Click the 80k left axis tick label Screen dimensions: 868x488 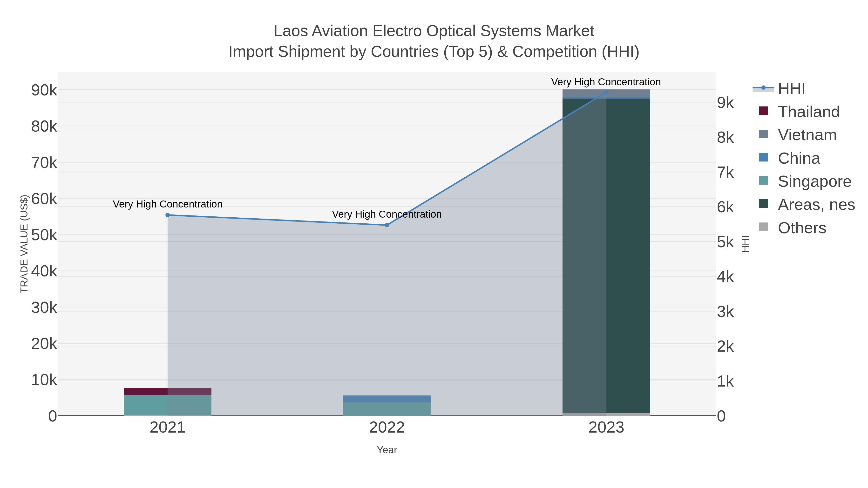click(x=44, y=127)
